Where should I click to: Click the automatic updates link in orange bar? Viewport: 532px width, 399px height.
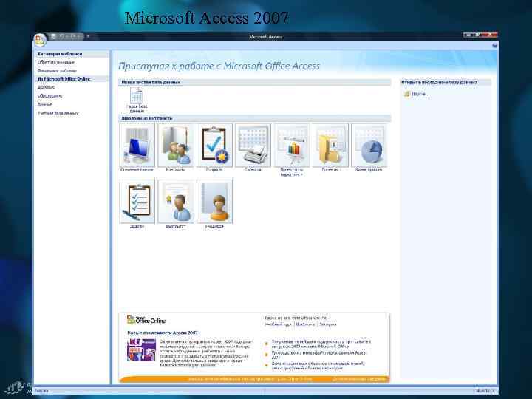point(250,379)
